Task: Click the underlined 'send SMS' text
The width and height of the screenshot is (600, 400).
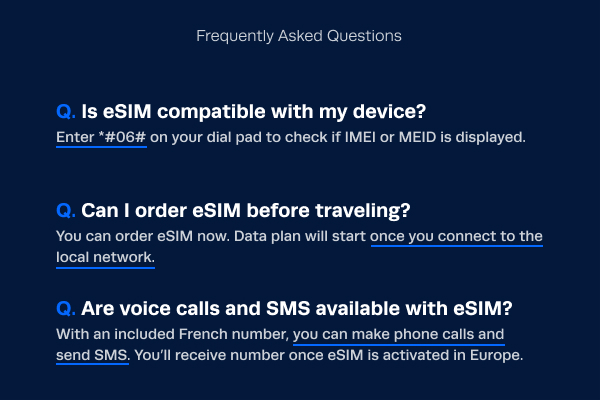Action: [92, 355]
